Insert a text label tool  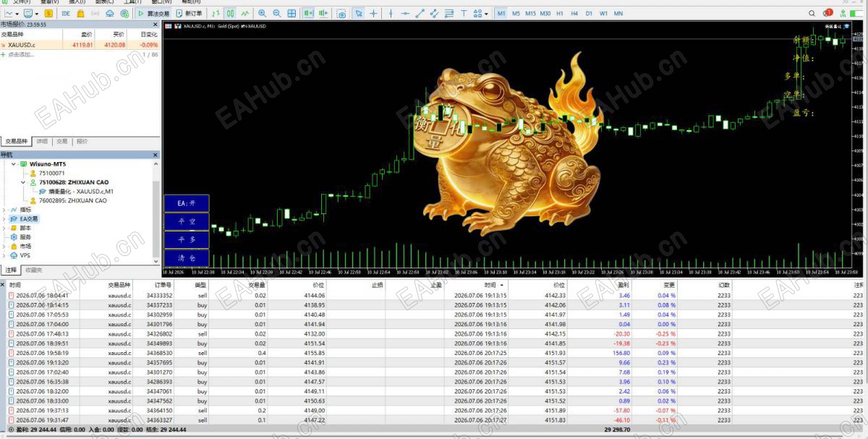tap(464, 13)
